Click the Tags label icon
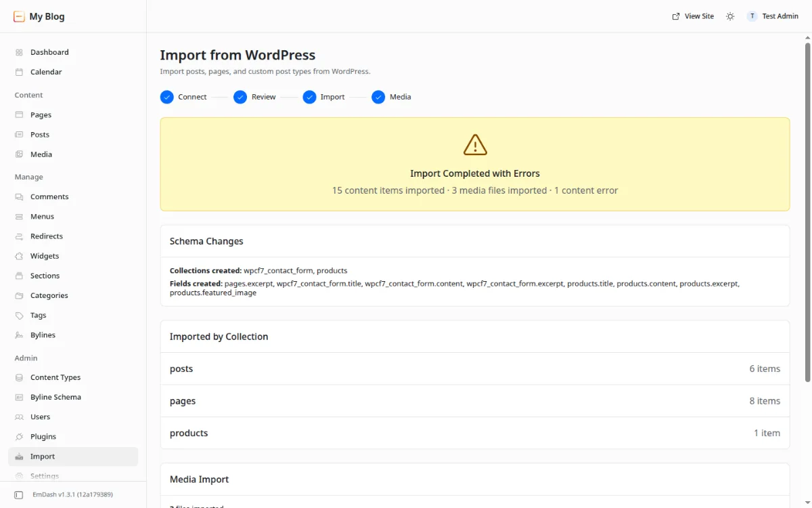812x508 pixels. (19, 316)
